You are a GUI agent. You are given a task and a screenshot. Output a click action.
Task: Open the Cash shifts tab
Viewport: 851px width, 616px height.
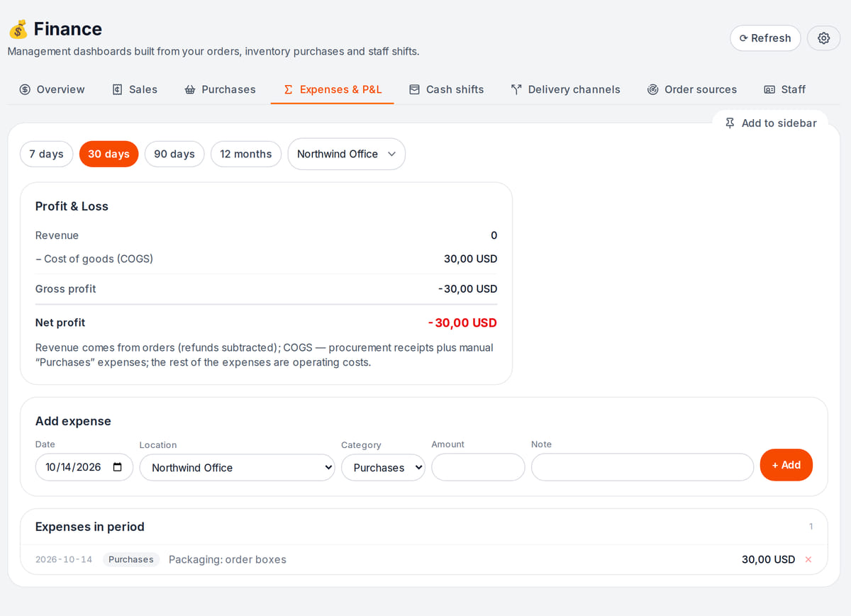446,89
